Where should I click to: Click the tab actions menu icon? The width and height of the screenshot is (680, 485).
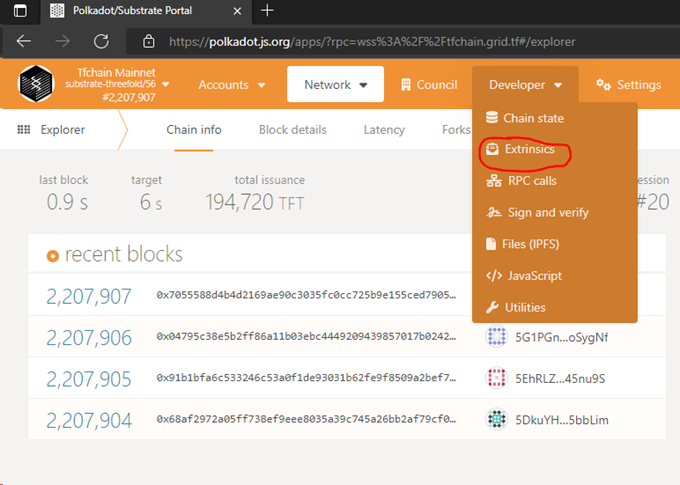tap(20, 10)
